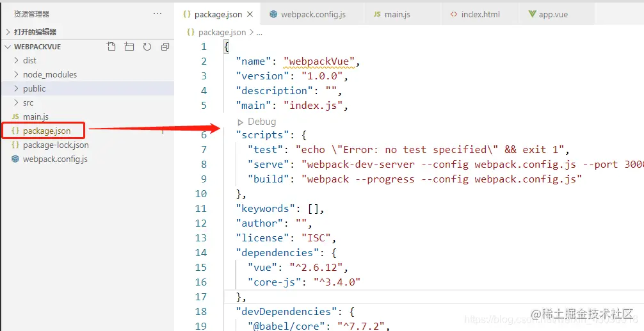Click the "serve" key on line 8
Screen dimensions: 644x331
point(268,165)
